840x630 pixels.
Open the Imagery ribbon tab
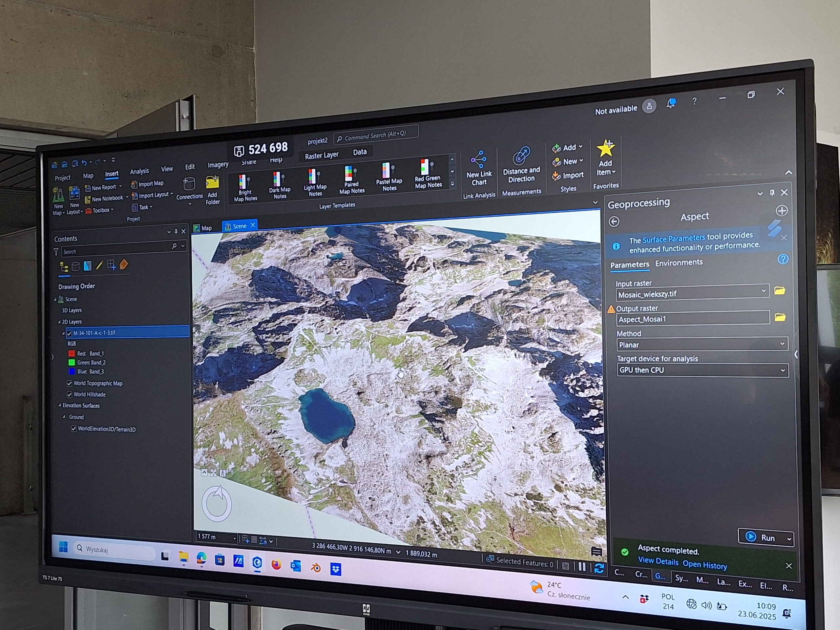tap(218, 164)
